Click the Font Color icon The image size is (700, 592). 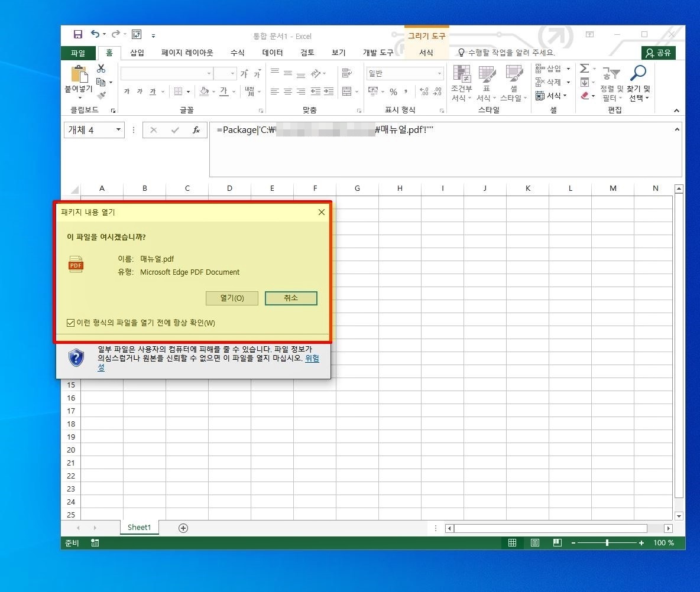tap(224, 92)
